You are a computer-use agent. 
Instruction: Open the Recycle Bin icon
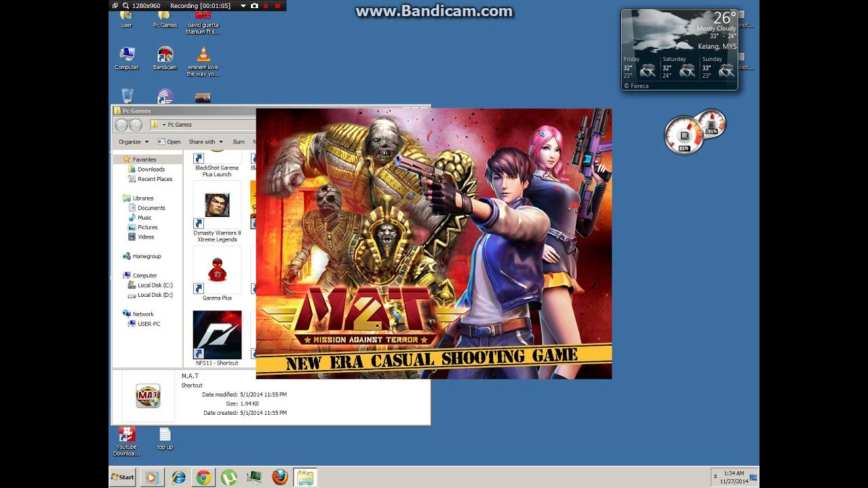(127, 96)
